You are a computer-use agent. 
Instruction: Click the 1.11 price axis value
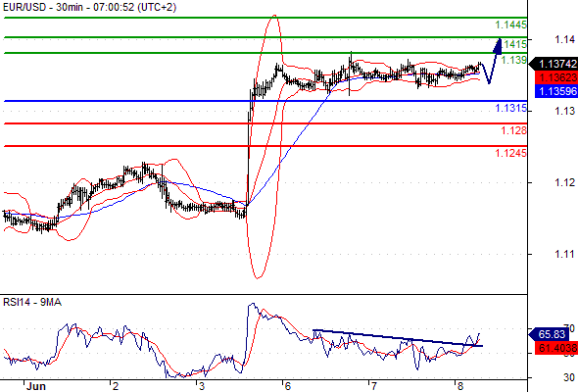pos(565,254)
